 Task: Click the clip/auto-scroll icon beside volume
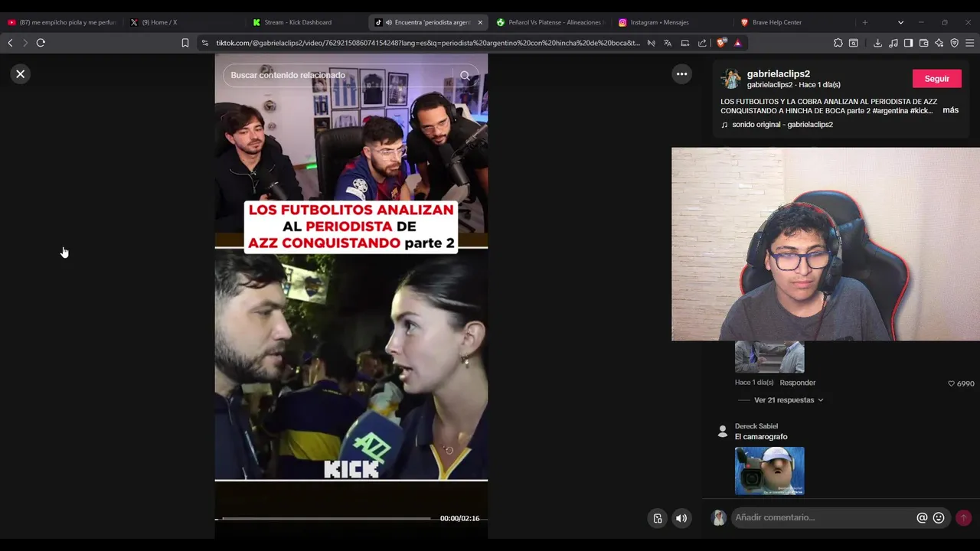(657, 518)
